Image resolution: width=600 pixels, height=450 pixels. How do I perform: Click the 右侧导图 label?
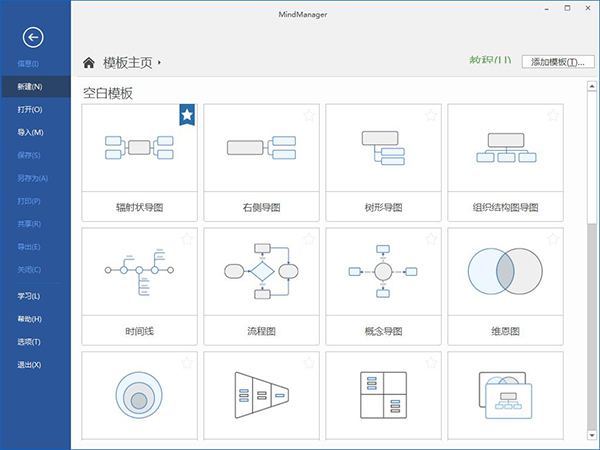pos(261,207)
